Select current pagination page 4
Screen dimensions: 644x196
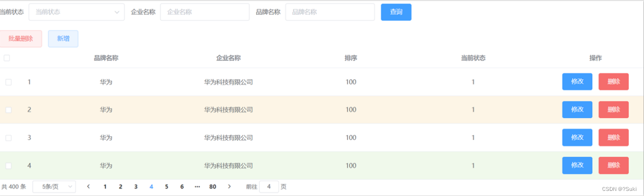tap(151, 187)
